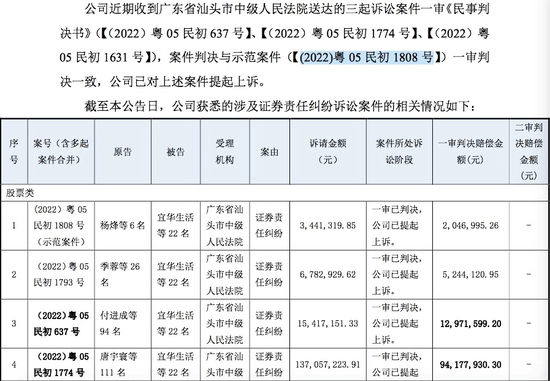Image resolution: width=550 pixels, height=381 pixels.
Task: Click row 3 cause cell 证券责任纠纷
Action: tap(269, 323)
